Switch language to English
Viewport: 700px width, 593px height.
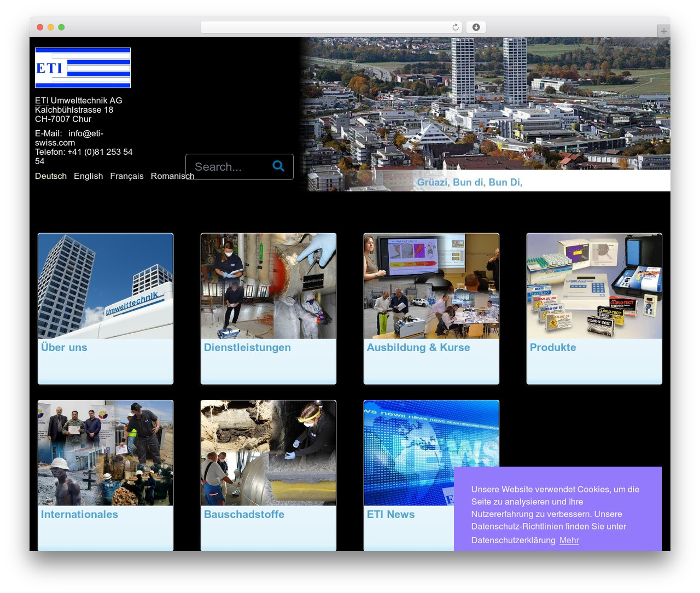point(89,176)
